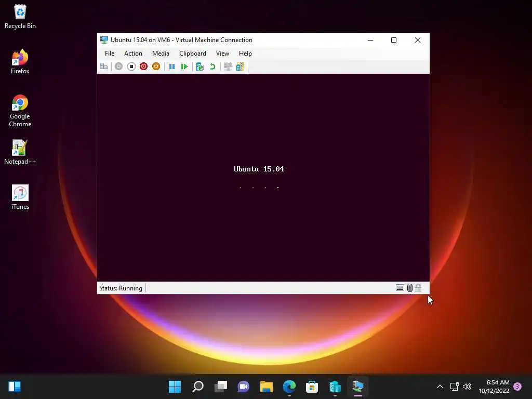The image size is (532, 399).
Task: Open the View menu
Action: 222,54
